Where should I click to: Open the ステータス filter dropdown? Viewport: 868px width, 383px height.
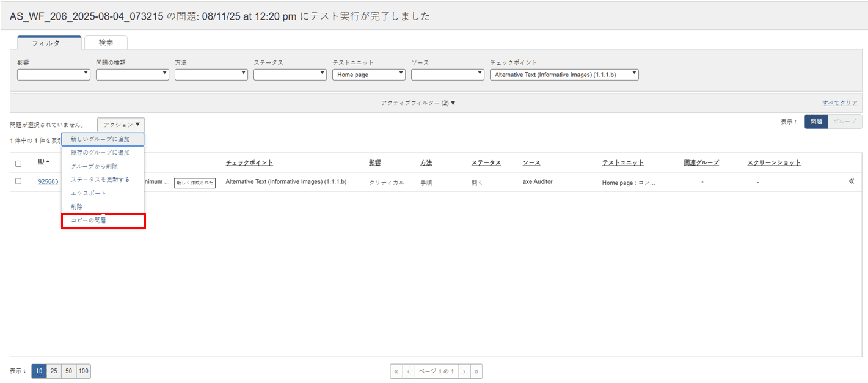pos(290,75)
